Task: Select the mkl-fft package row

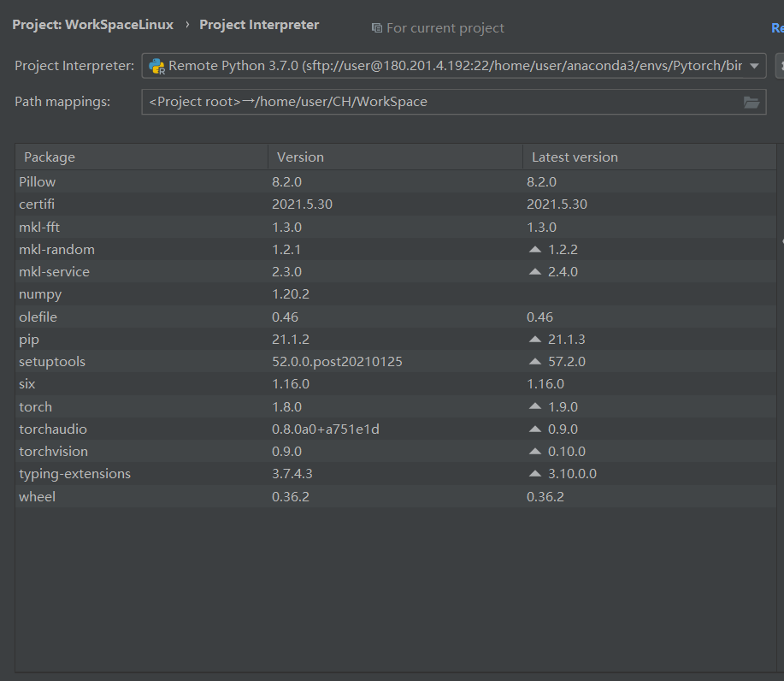Action: (396, 228)
